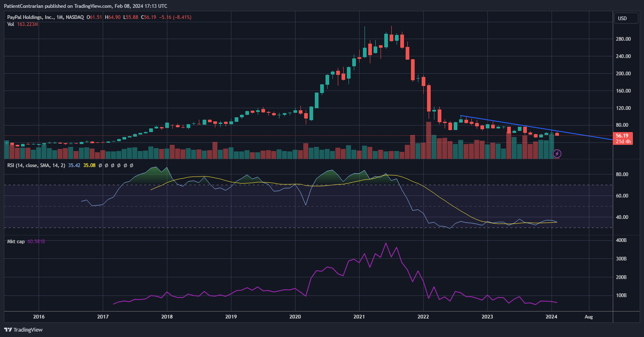Click 2024 on the time axis

[x=552, y=317]
